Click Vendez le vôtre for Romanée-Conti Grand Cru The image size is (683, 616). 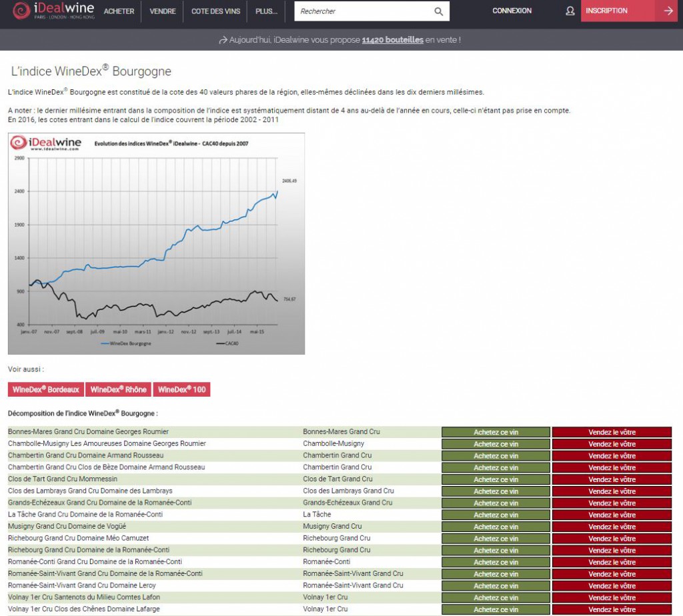[x=612, y=562]
